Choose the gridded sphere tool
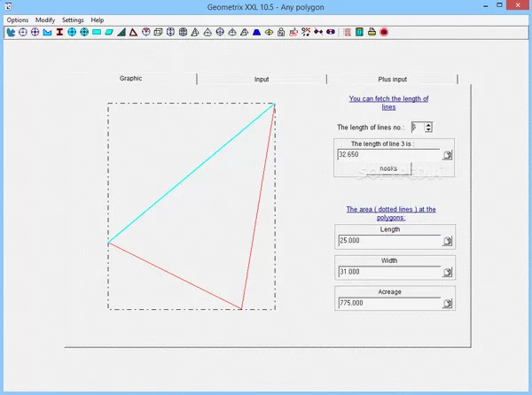Screen dimensions: 532x395 click(x=183, y=32)
